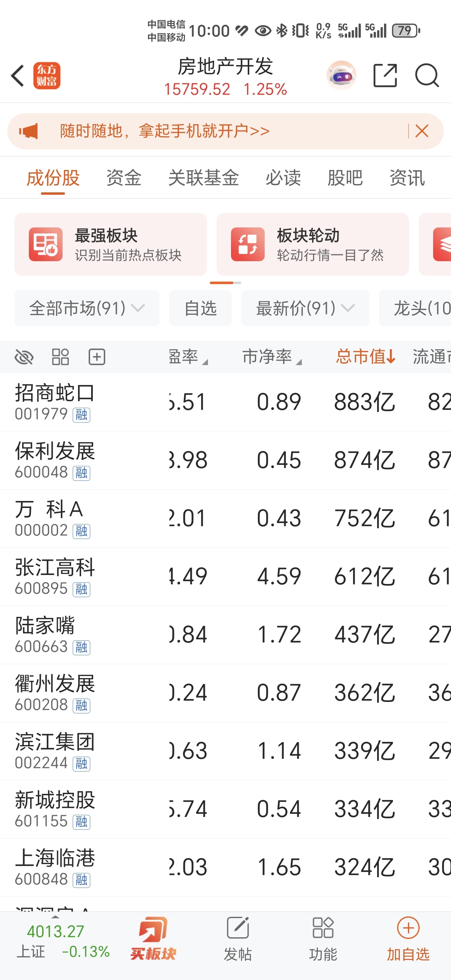The height and width of the screenshot is (980, 451).
Task: Open the 招商蛇口 stock row
Action: click(225, 402)
